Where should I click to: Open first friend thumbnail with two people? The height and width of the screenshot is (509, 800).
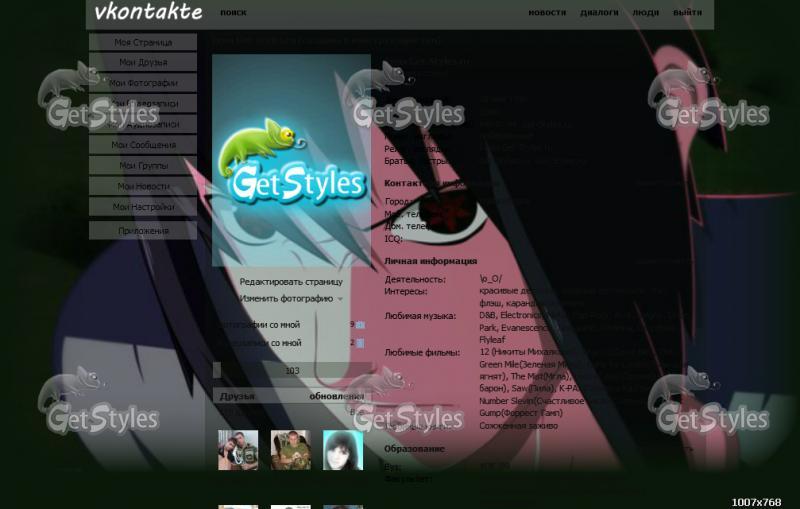238,450
